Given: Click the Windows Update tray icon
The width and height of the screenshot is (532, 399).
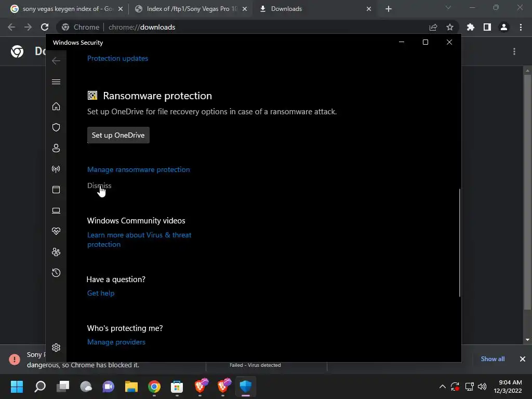Looking at the screenshot, I should click(x=455, y=387).
